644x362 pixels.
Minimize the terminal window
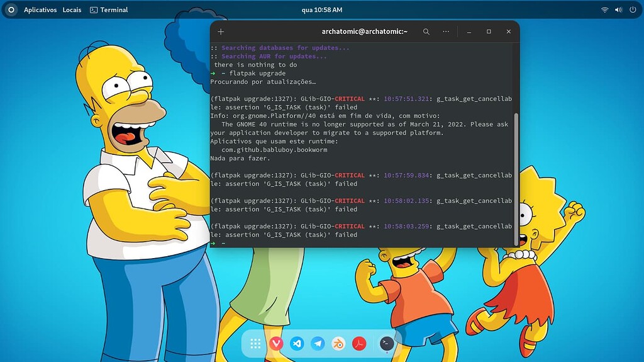click(x=469, y=31)
